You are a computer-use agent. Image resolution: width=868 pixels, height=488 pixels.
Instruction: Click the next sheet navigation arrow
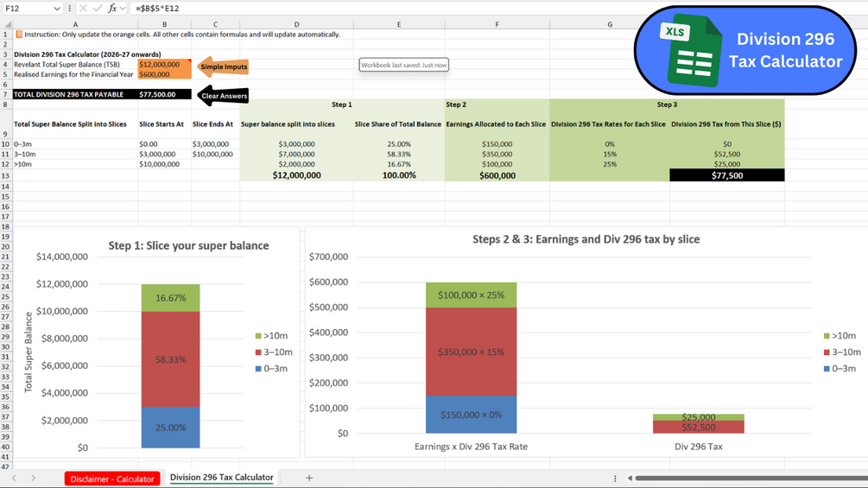33,478
